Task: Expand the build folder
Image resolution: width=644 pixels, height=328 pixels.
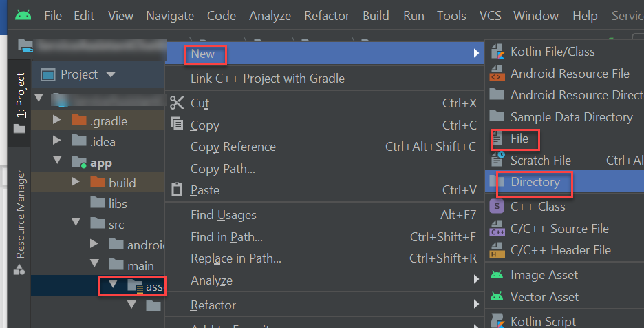Action: (76, 183)
